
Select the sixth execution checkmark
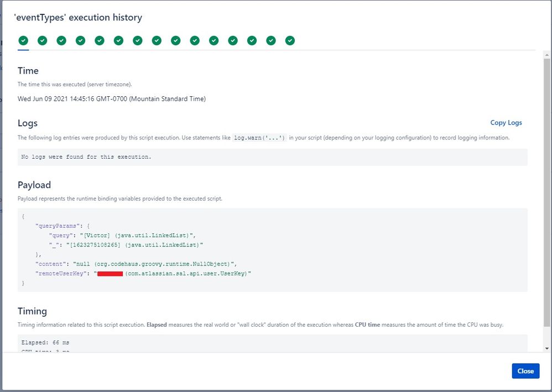tap(118, 40)
